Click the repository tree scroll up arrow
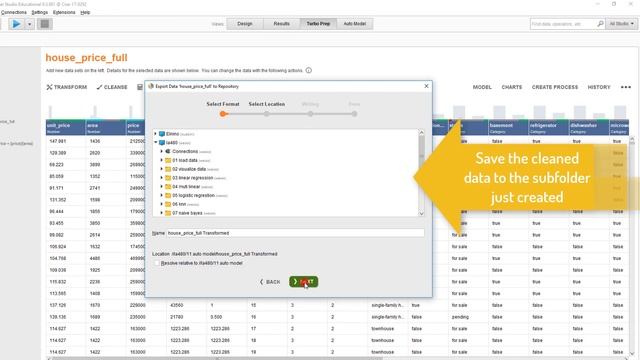The image size is (640, 360). pyautogui.click(x=422, y=133)
